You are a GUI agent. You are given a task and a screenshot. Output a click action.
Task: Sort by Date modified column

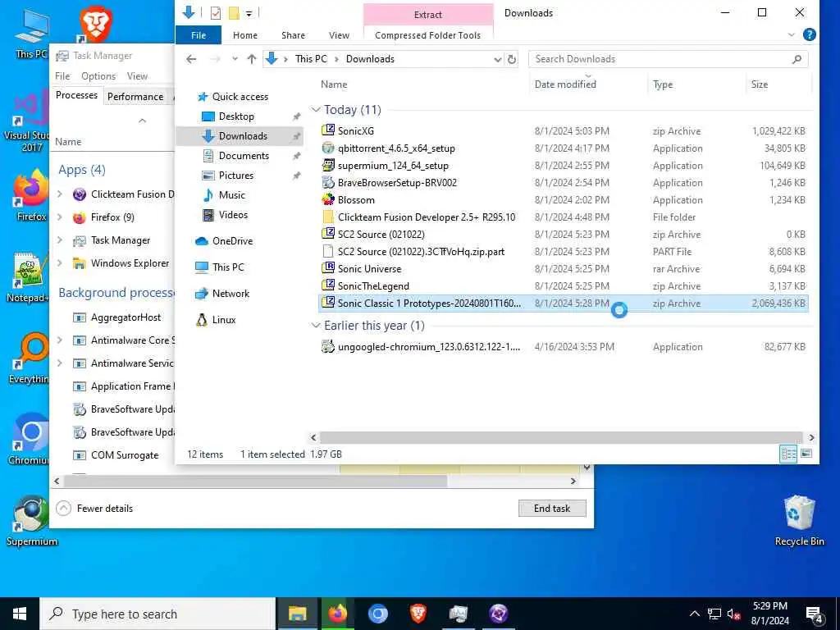[x=565, y=84]
